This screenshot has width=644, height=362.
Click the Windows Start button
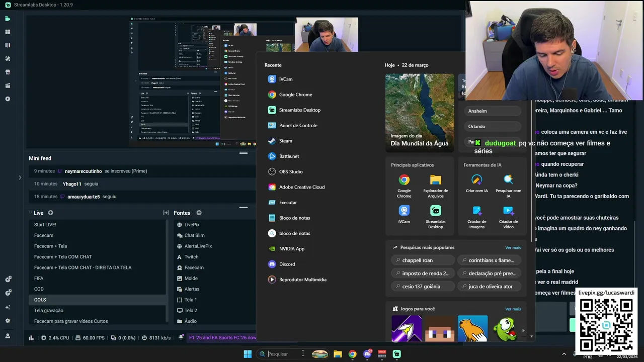248,354
